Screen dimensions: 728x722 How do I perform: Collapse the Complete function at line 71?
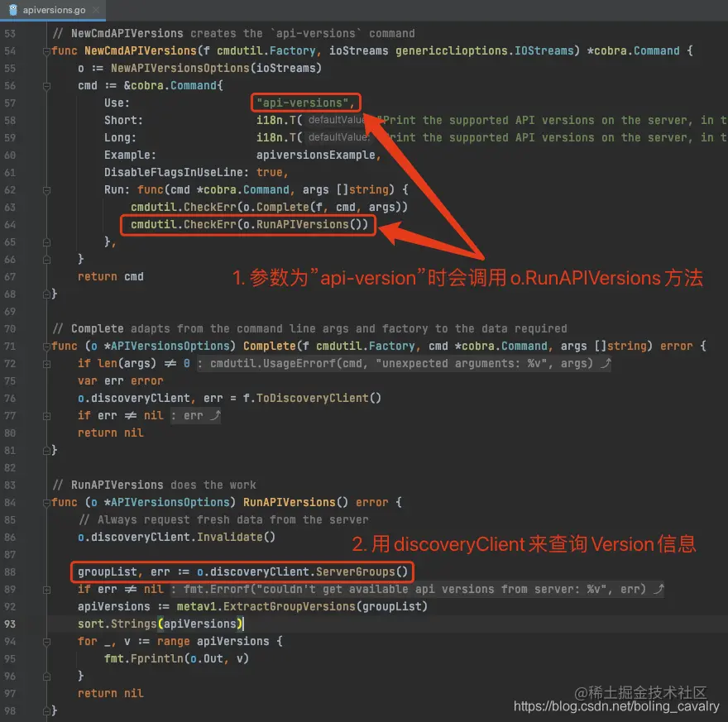(x=46, y=347)
